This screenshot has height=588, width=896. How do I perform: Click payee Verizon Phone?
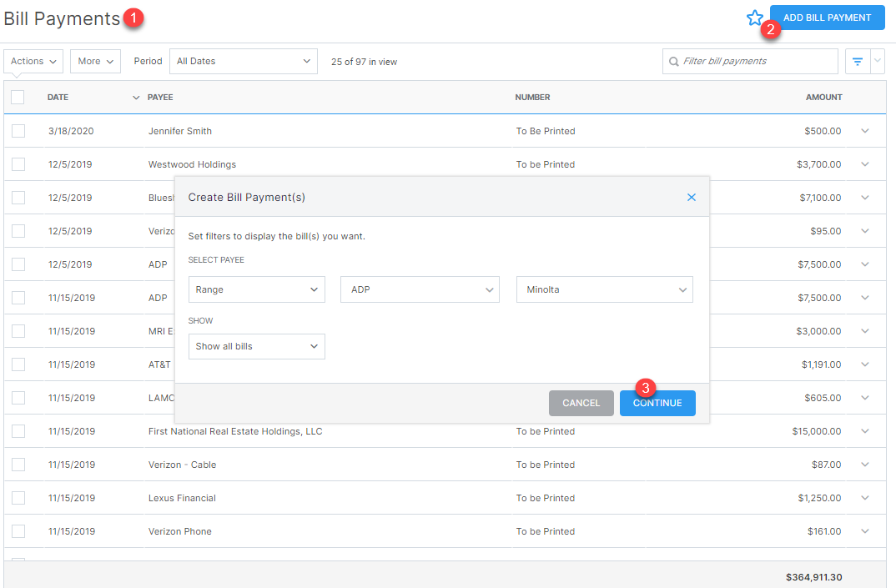click(x=180, y=531)
